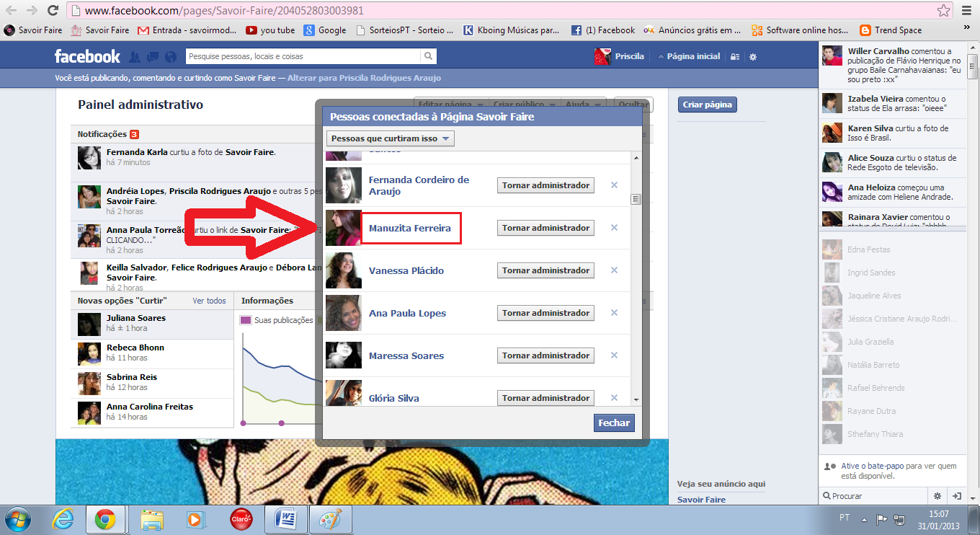Make Manuzita Ferreira an administrator
980x535 pixels.
pyautogui.click(x=546, y=228)
